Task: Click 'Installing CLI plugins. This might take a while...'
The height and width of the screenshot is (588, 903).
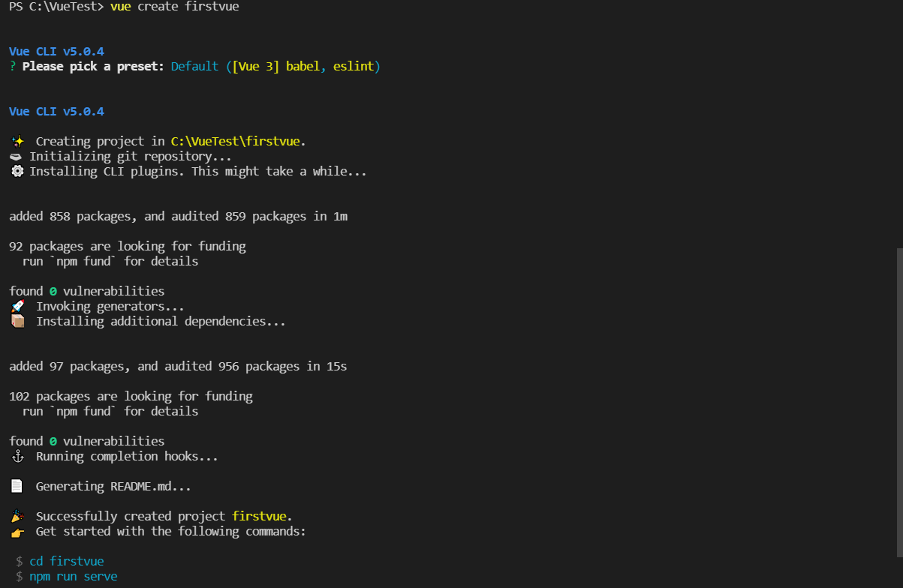Action: pyautogui.click(x=198, y=172)
